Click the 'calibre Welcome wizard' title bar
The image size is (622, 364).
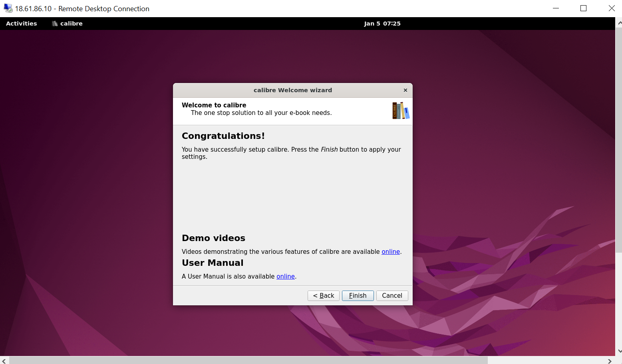coord(292,90)
